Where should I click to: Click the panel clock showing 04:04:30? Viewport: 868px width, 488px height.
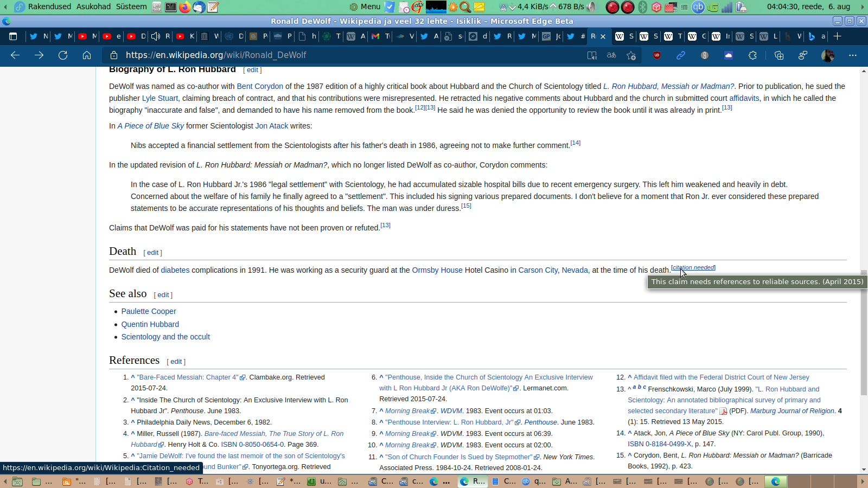click(x=808, y=7)
